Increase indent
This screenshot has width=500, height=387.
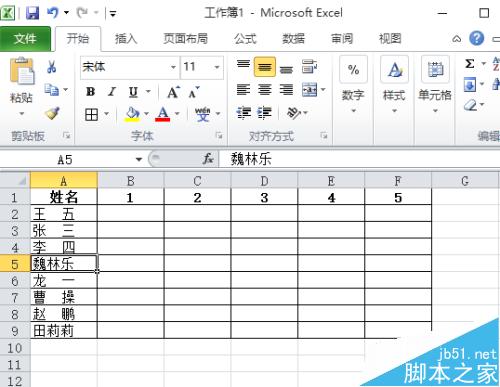[x=265, y=113]
